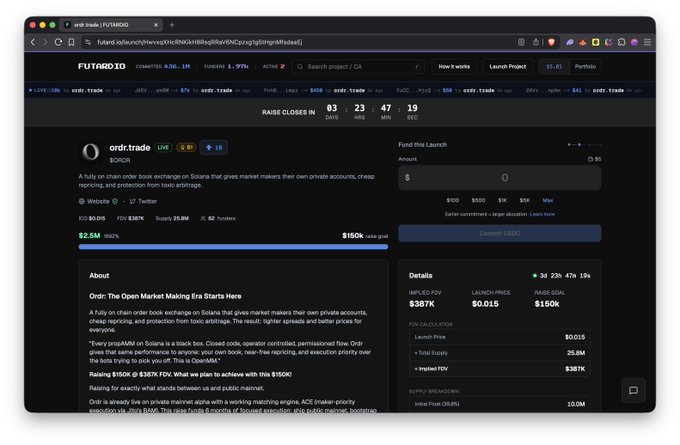This screenshot has width=680, height=445.
Task: Open the project Twitter link
Action: [x=143, y=201]
